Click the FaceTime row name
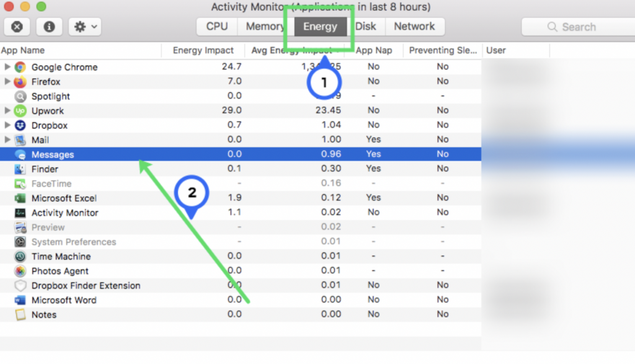The height and width of the screenshot is (364, 635). (51, 184)
